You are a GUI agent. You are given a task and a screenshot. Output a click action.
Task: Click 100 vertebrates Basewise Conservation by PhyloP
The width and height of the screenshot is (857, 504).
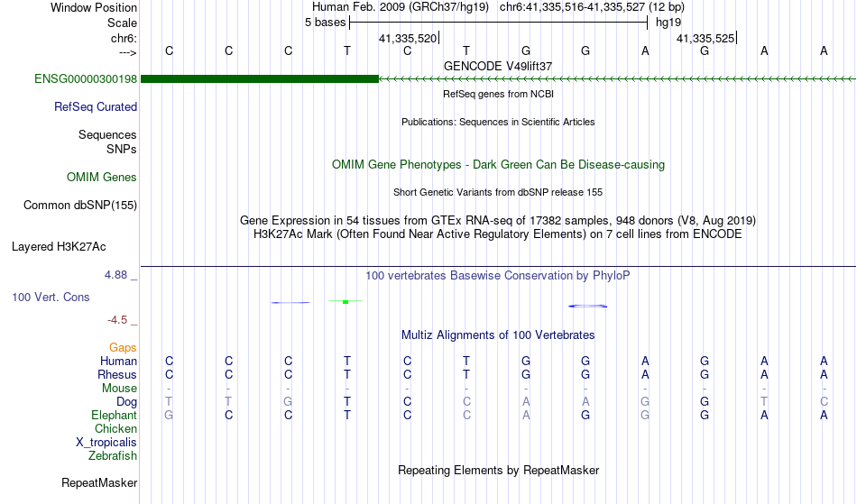(x=498, y=276)
